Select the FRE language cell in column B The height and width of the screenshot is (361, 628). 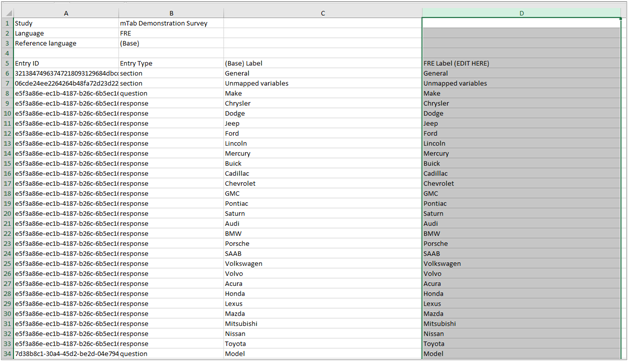[171, 33]
